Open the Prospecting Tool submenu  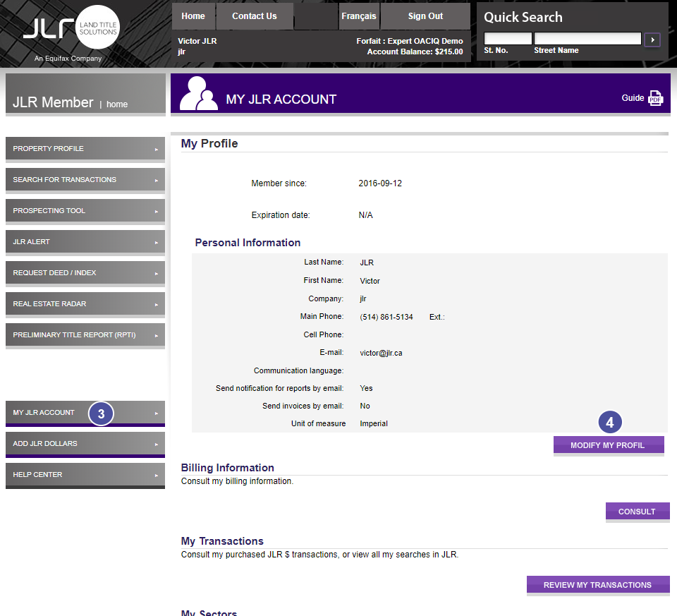pos(85,211)
